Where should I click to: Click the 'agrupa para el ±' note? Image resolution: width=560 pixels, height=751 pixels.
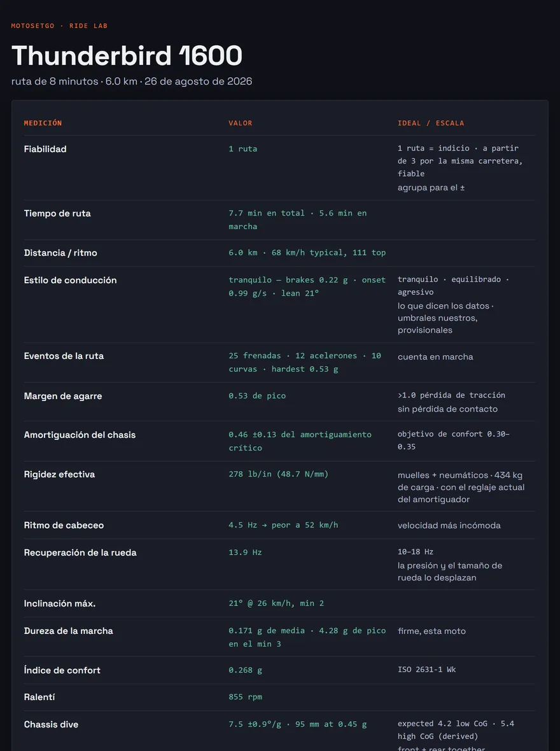point(431,188)
